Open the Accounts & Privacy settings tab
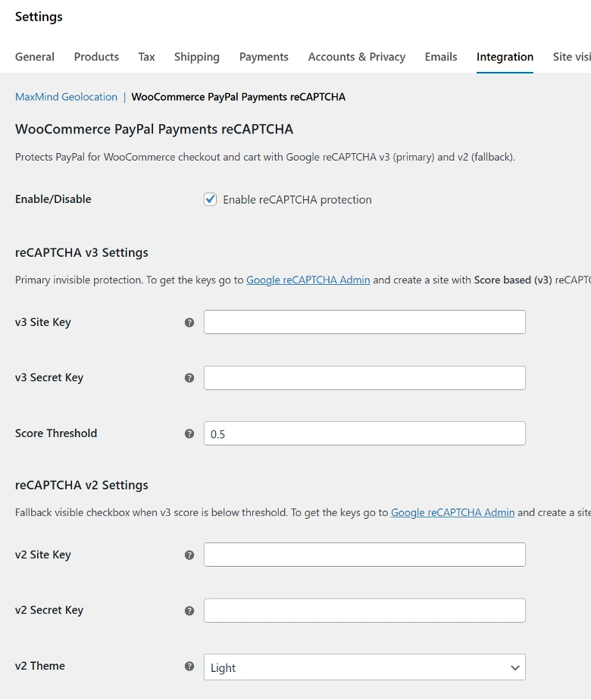 [x=356, y=57]
